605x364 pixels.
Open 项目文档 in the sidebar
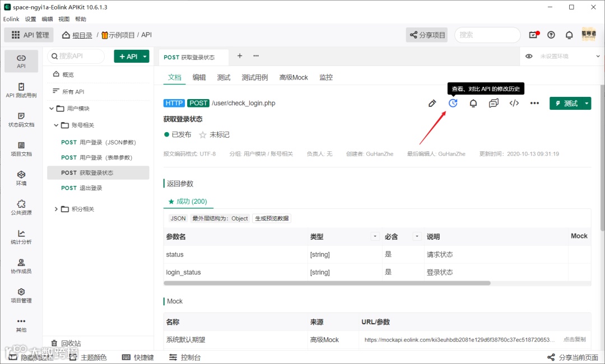(21, 149)
